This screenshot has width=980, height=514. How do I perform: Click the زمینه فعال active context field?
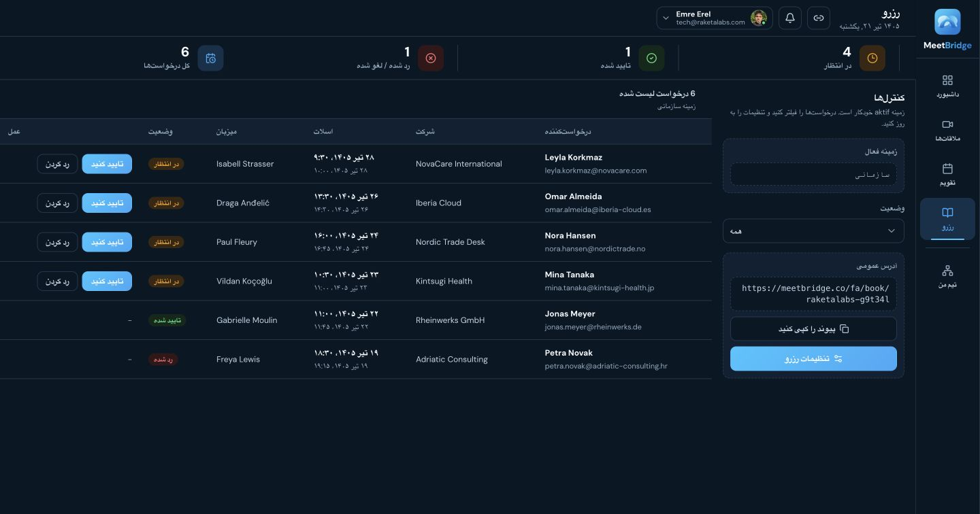813,175
